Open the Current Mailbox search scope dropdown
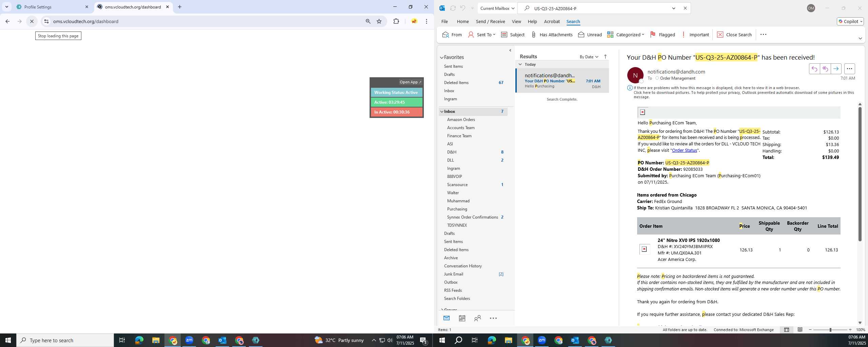 [x=497, y=8]
